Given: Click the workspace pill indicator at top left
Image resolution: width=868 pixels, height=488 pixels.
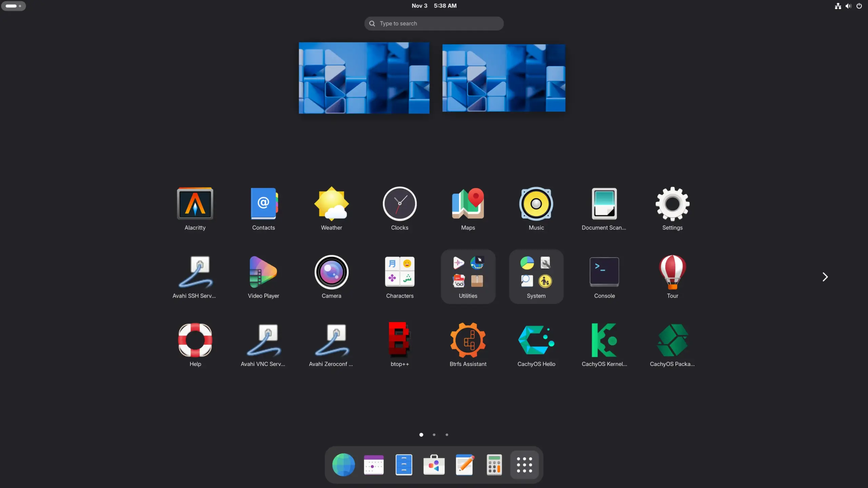Looking at the screenshot, I should [14, 6].
